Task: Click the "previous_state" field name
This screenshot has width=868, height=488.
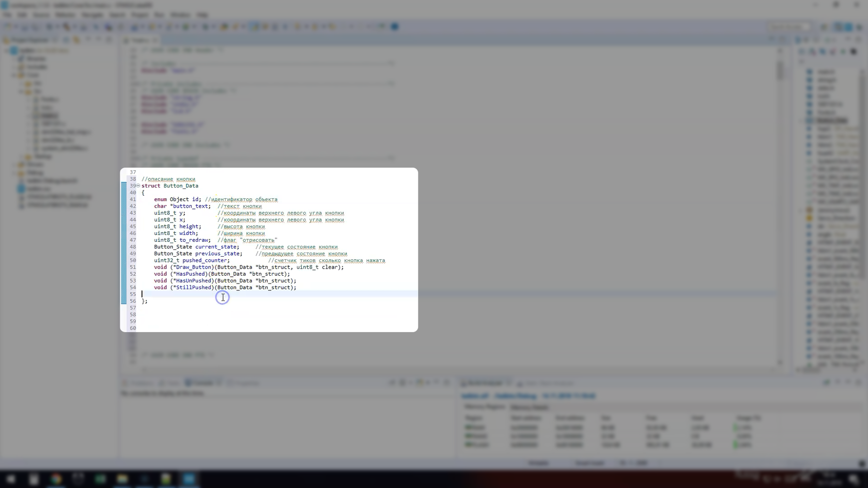Action: click(x=217, y=254)
